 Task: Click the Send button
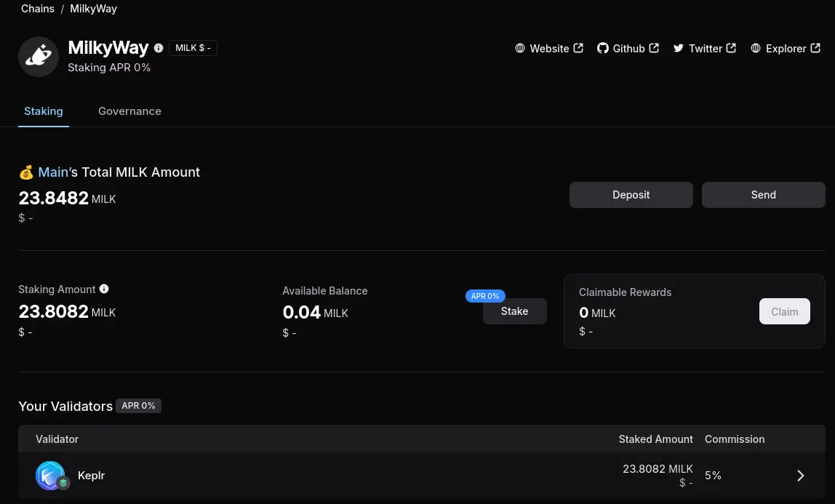(763, 195)
